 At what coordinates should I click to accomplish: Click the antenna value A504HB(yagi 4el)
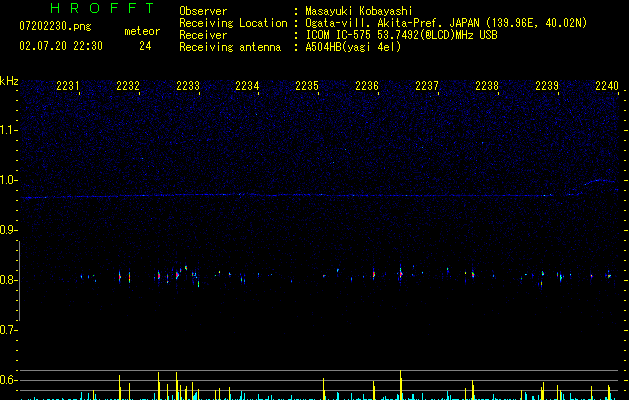click(353, 47)
